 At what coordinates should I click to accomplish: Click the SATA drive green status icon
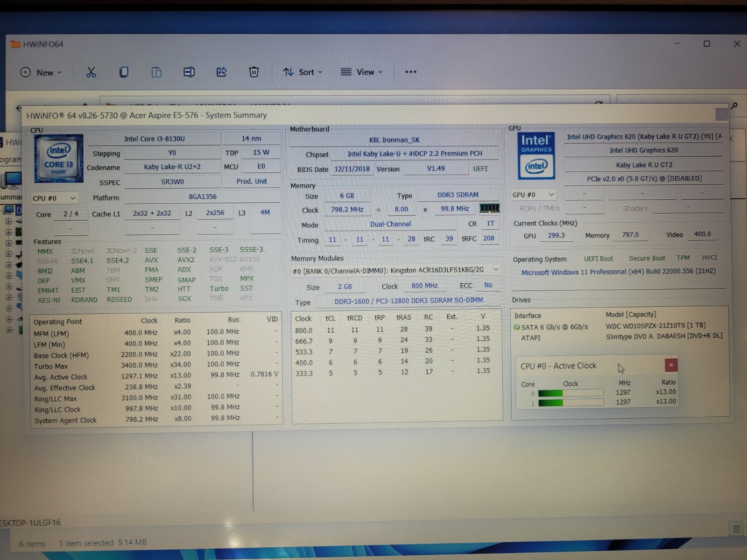516,327
